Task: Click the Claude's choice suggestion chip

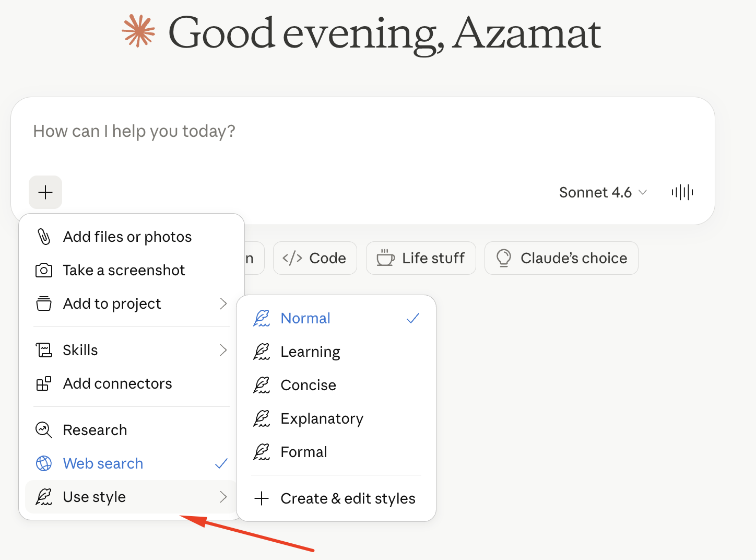Action: (561, 258)
